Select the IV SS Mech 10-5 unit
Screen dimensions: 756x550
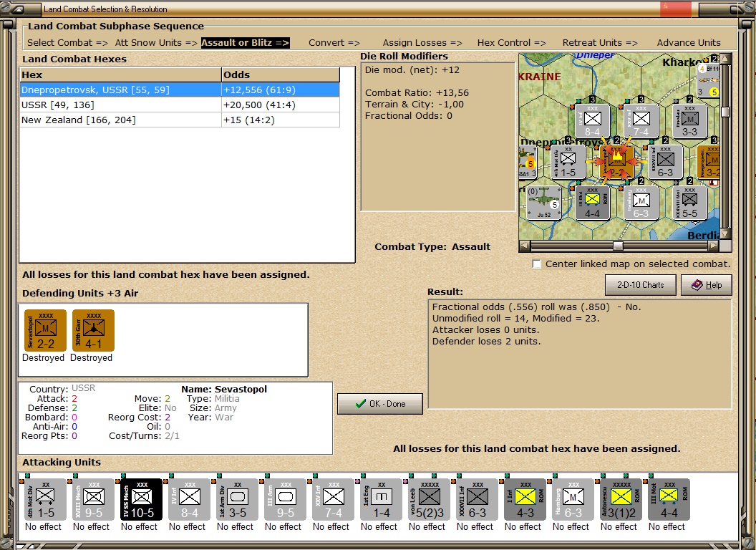click(141, 499)
